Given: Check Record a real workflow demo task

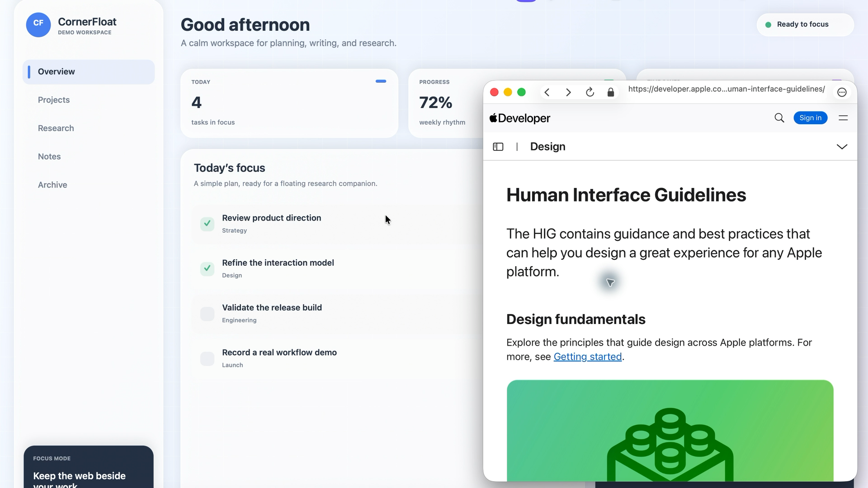Looking at the screenshot, I should (x=207, y=358).
